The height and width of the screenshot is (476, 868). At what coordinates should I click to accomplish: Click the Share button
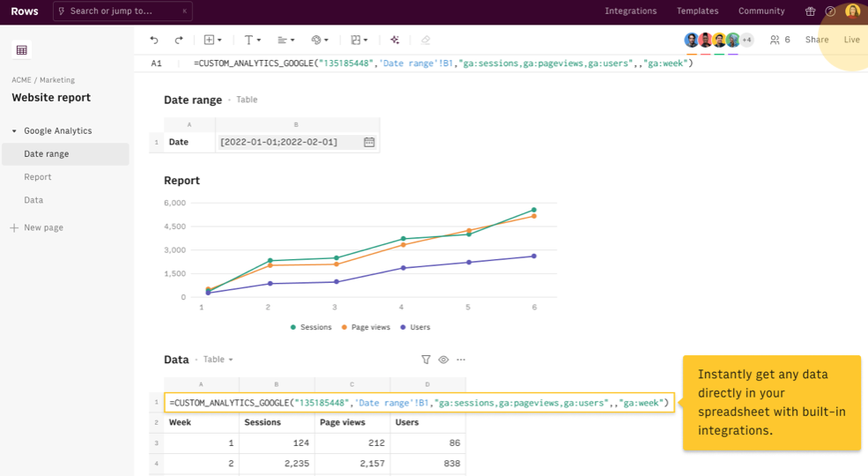tap(817, 40)
